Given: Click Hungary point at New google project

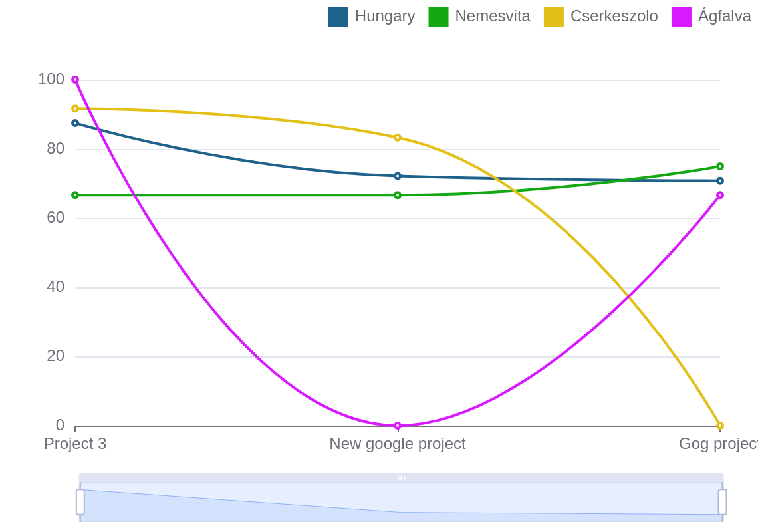Looking at the screenshot, I should click(398, 176).
